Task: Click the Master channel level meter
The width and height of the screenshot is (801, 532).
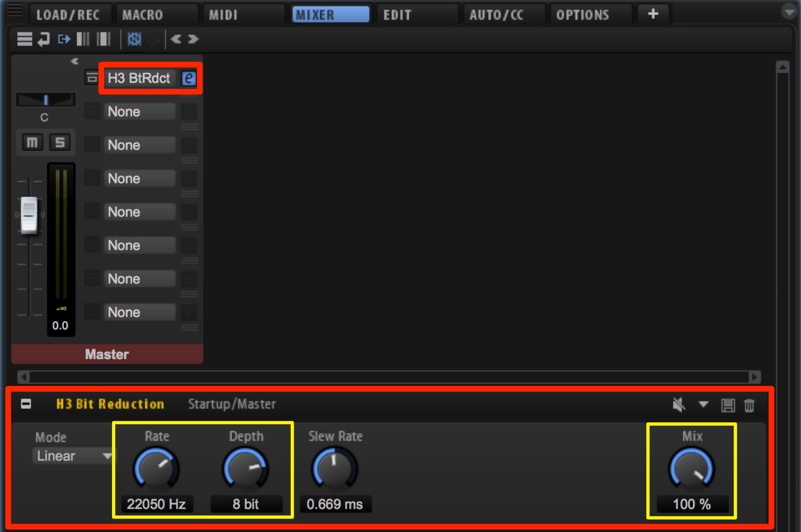Action: point(61,235)
